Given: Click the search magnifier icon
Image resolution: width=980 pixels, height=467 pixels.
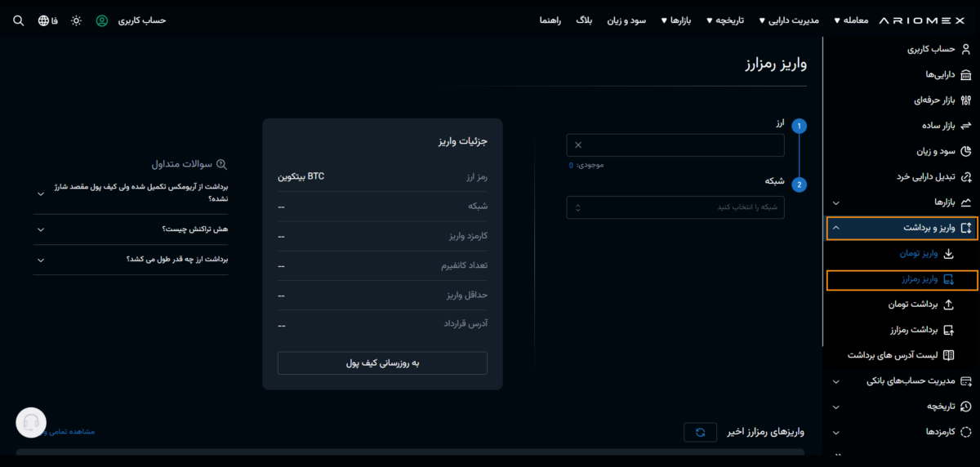Looking at the screenshot, I should [x=19, y=20].
